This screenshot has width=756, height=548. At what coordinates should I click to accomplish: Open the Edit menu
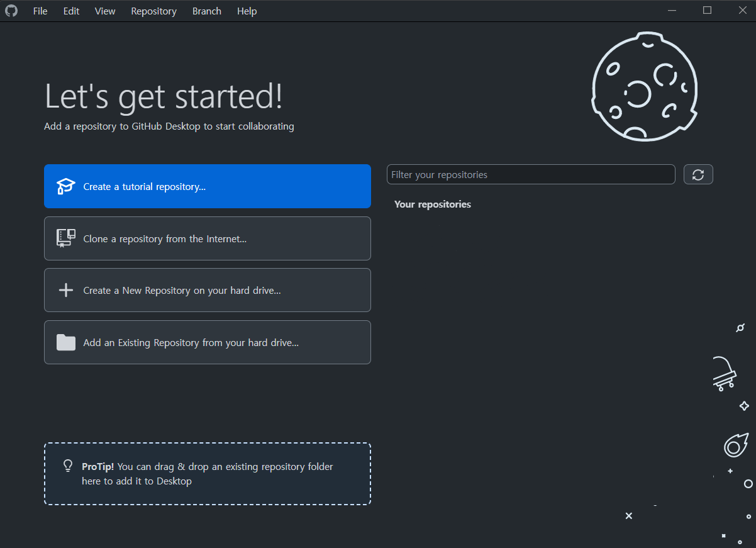(71, 11)
